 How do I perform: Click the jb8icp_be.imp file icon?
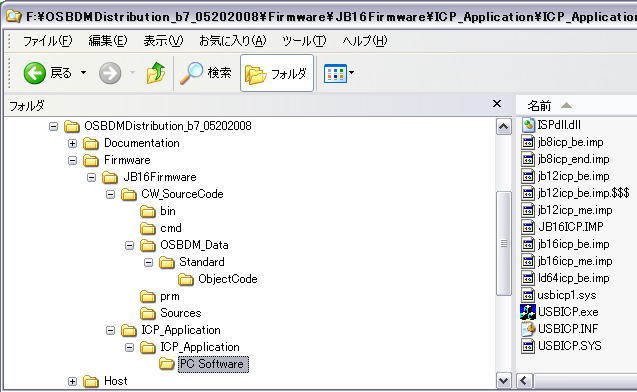tap(528, 142)
